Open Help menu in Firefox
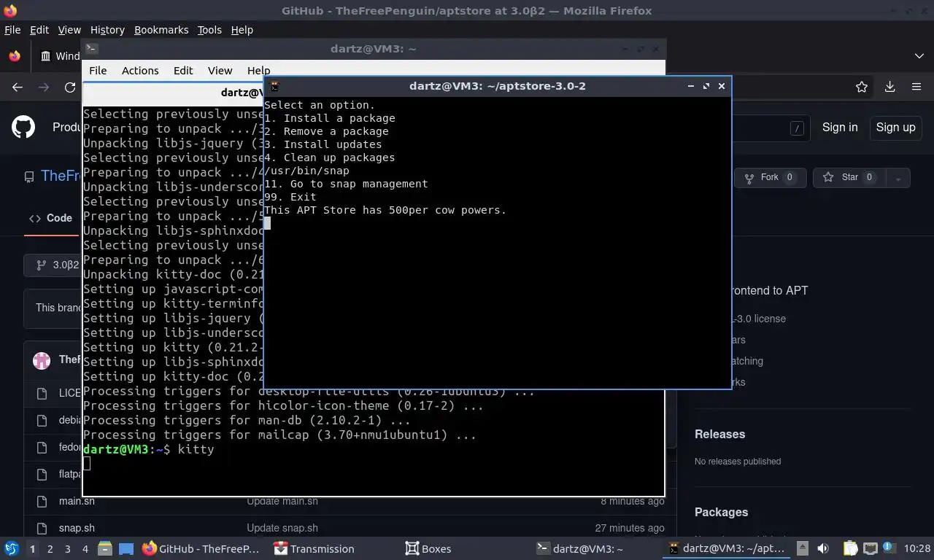Viewport: 934px width, 560px height. pos(242,30)
